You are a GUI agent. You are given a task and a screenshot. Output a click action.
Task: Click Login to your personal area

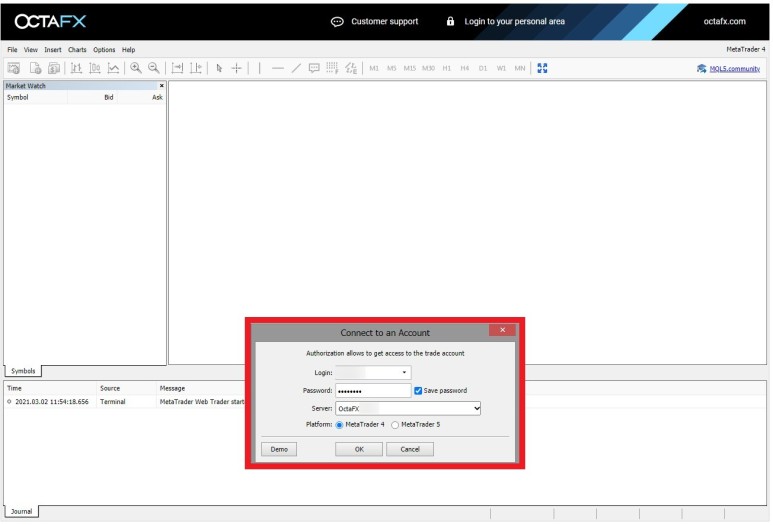[514, 21]
